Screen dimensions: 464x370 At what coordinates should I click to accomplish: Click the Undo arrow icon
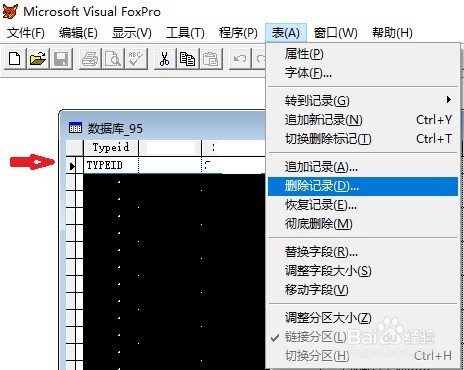(240, 59)
